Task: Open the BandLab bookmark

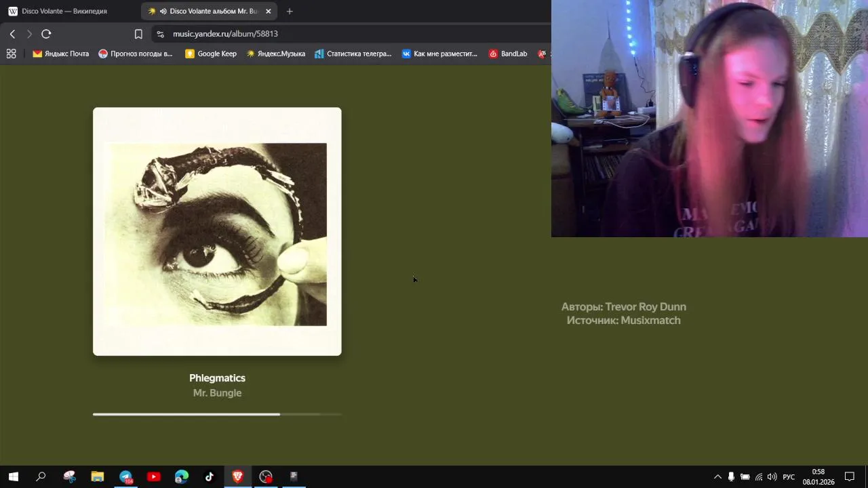Action: (x=508, y=54)
